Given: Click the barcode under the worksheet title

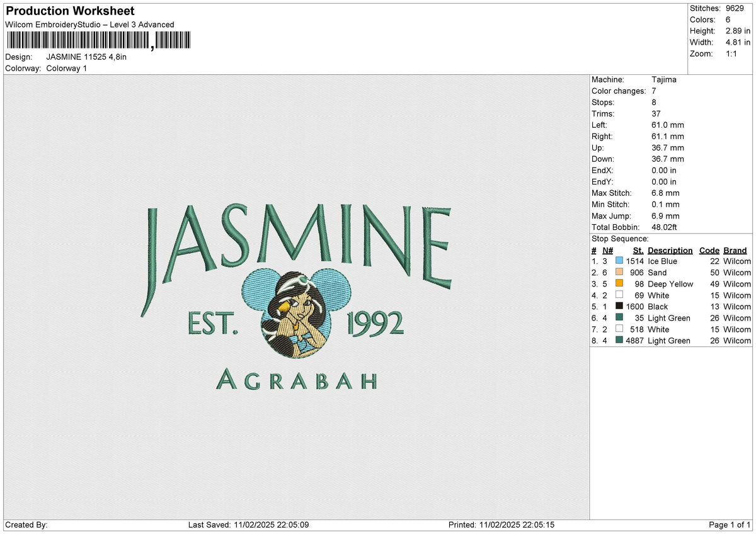Looking at the screenshot, I should coord(98,41).
